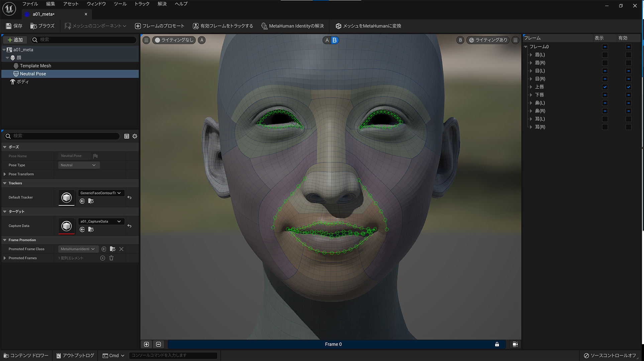Image resolution: width=644 pixels, height=361 pixels.
Task: Open GenericFaceContourTracker dropdown
Action: [101, 193]
